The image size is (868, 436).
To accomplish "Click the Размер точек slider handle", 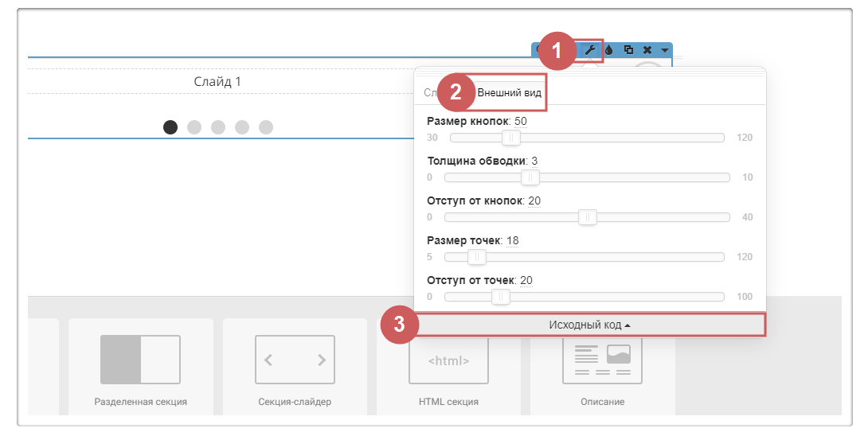I will [x=477, y=257].
